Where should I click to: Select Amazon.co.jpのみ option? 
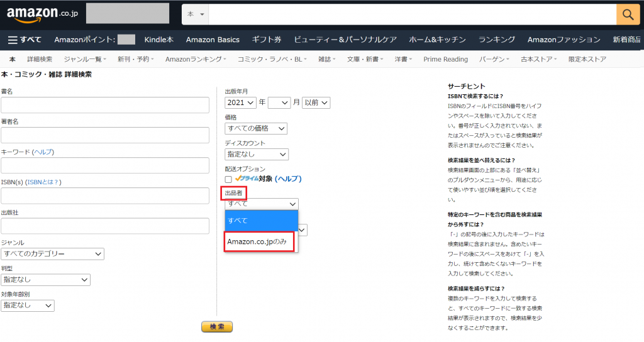260,241
